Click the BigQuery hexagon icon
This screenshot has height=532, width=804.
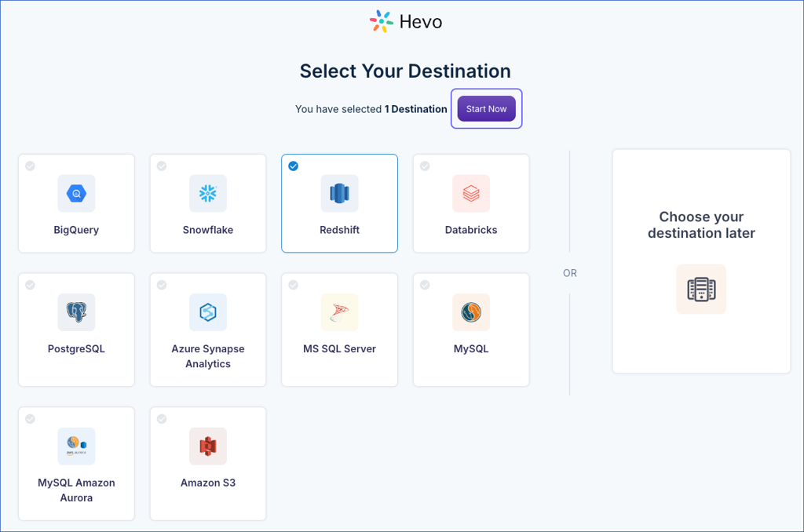(x=76, y=194)
